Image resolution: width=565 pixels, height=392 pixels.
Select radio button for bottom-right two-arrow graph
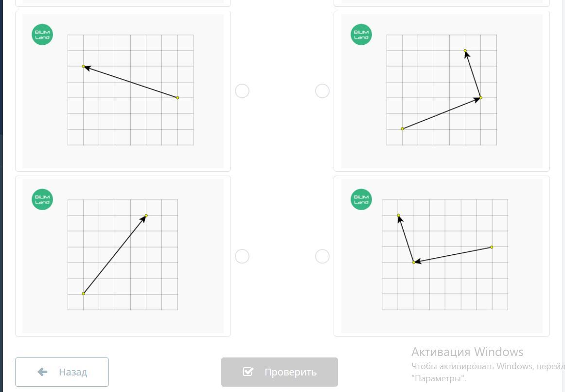pyautogui.click(x=322, y=256)
